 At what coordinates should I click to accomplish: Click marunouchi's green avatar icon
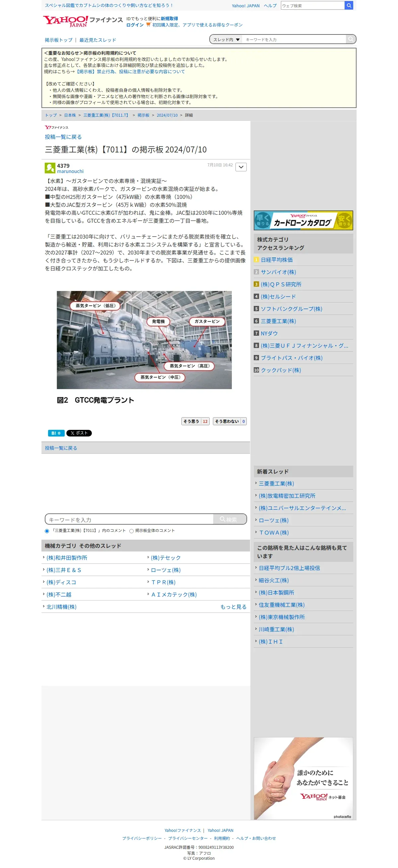50,168
